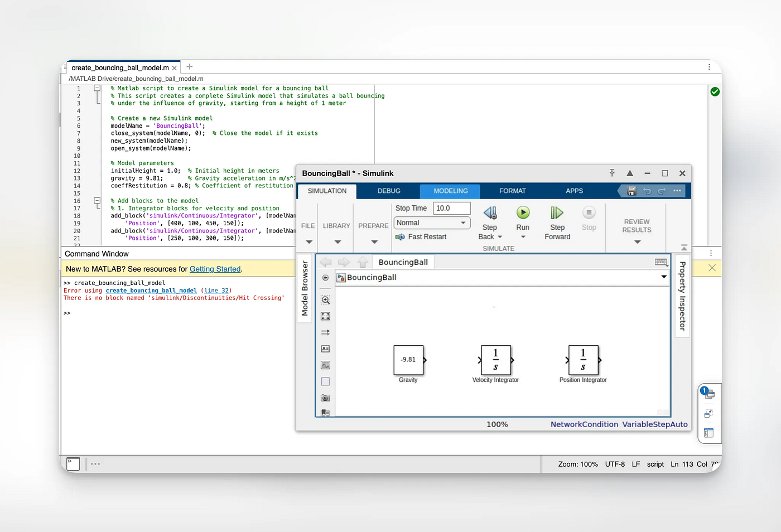Open the Normal simulation mode dropdown
Viewport: 781px width, 532px height.
click(x=432, y=223)
